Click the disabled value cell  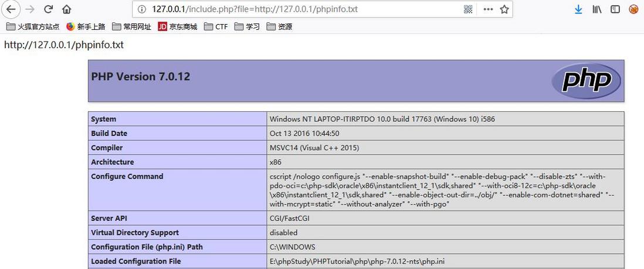tap(446, 233)
